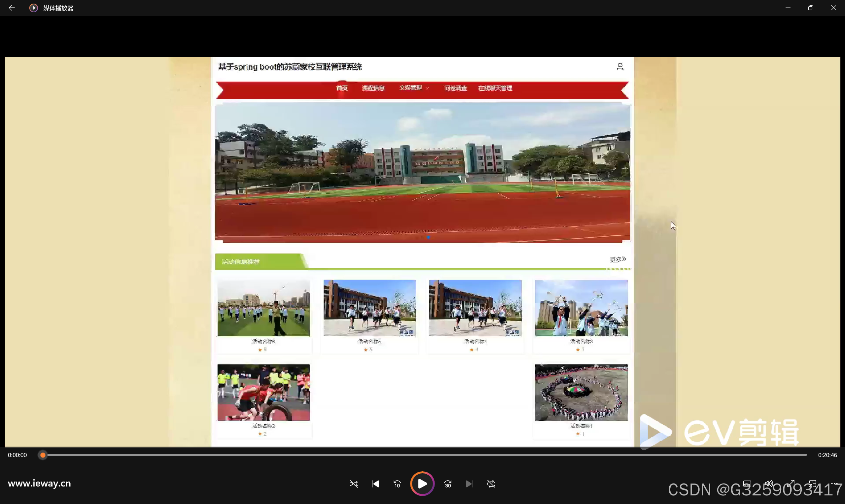Skip to the next track

coord(469,484)
